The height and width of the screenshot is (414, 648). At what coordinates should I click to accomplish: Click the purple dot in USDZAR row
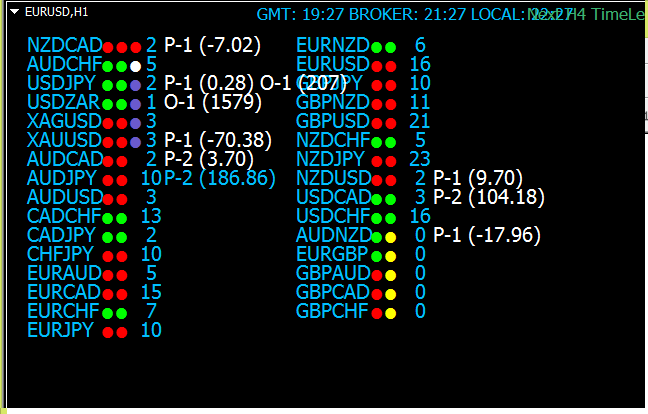136,105
